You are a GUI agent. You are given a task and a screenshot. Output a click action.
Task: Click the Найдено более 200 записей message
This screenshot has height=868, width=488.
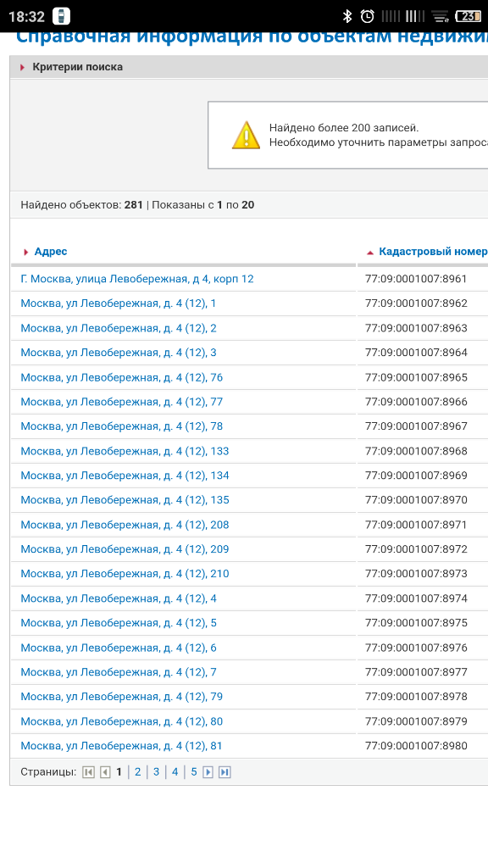[344, 128]
